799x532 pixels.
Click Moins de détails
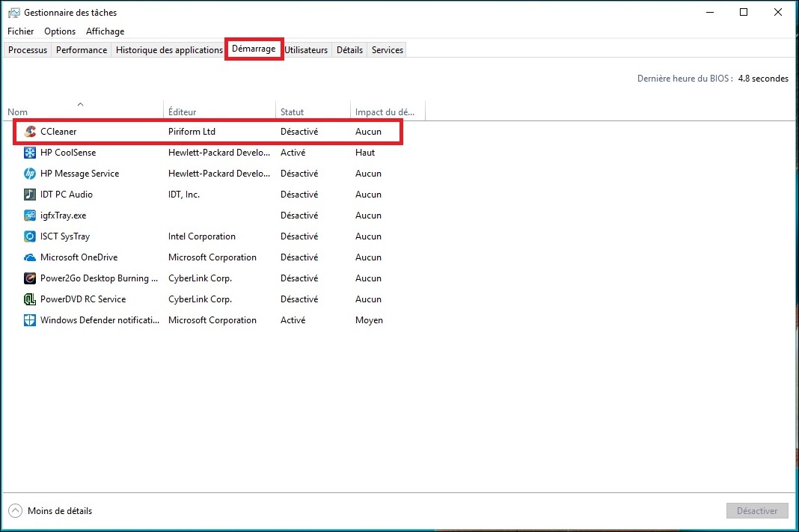57,511
